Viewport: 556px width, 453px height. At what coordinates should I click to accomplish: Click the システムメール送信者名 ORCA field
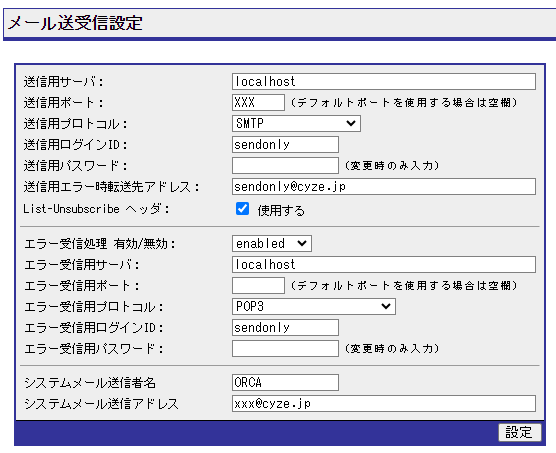pos(285,382)
